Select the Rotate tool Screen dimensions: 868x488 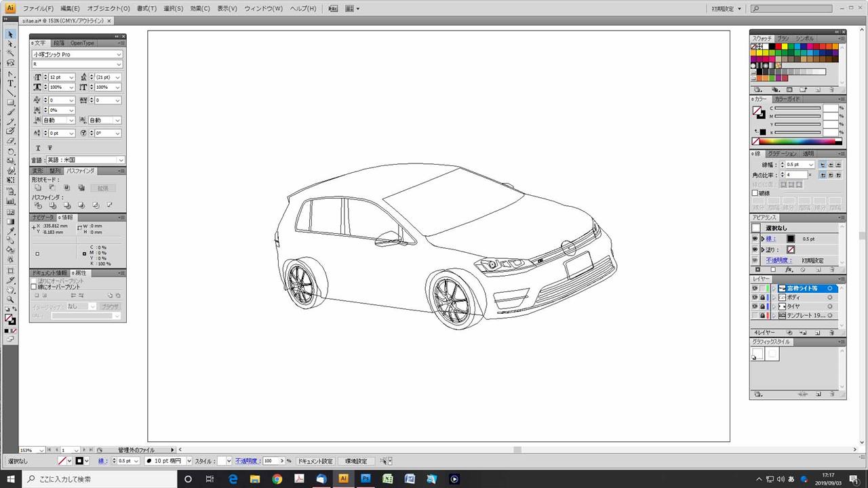(x=11, y=151)
